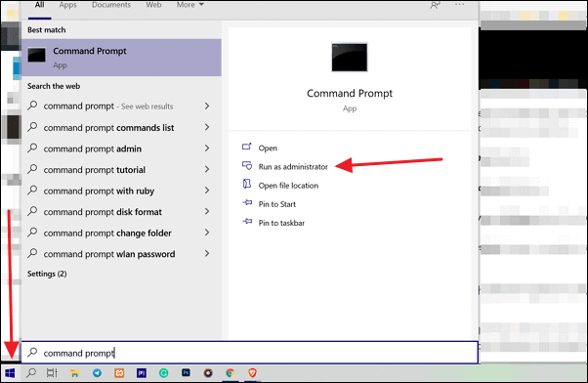Switch to the Documents tab
588x383 pixels.
[111, 5]
